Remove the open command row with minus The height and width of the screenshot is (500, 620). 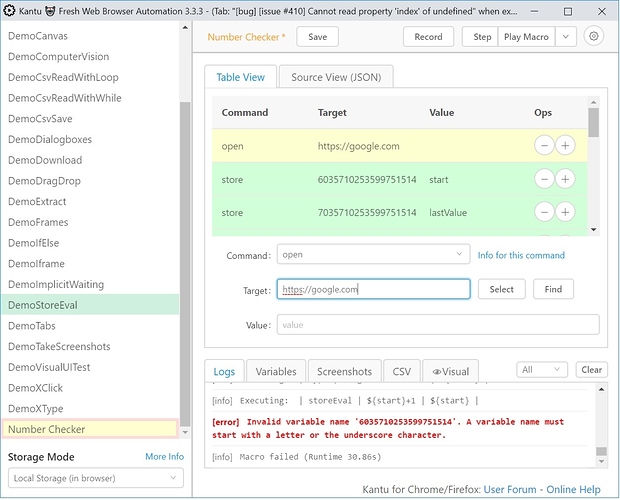click(x=544, y=145)
